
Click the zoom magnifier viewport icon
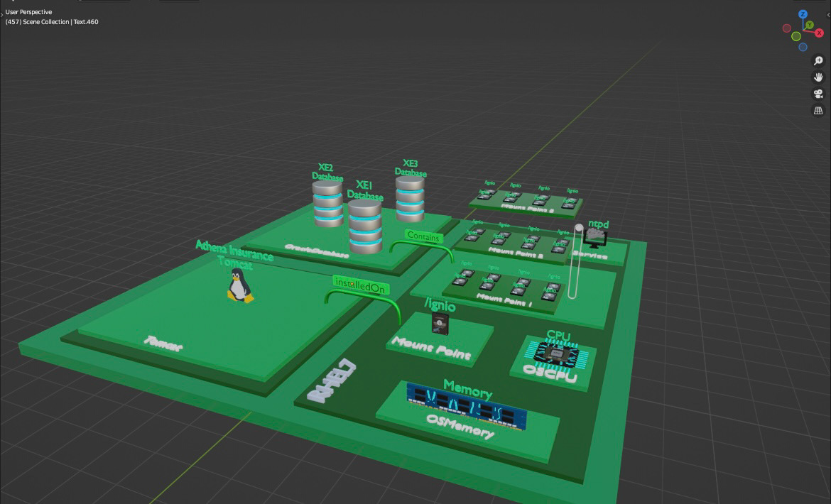(x=818, y=61)
